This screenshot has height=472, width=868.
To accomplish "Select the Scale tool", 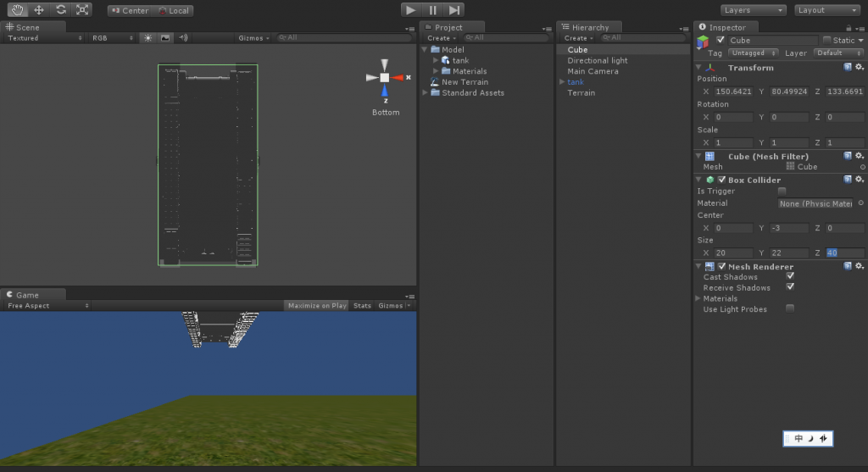I will (81, 10).
